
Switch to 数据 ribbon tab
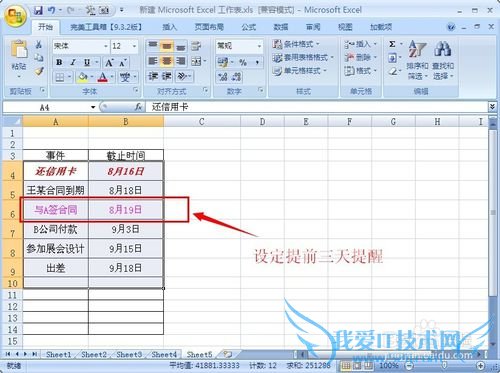[x=281, y=27]
